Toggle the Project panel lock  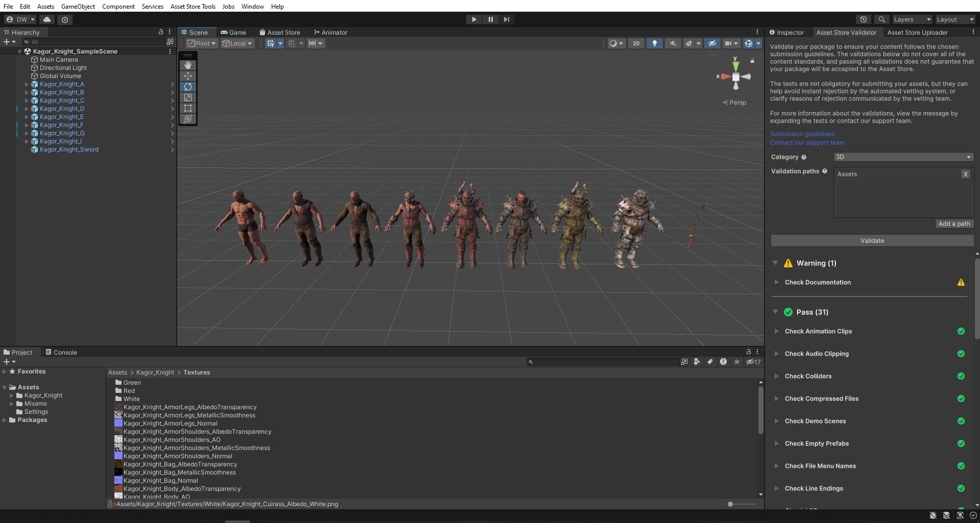pyautogui.click(x=749, y=352)
